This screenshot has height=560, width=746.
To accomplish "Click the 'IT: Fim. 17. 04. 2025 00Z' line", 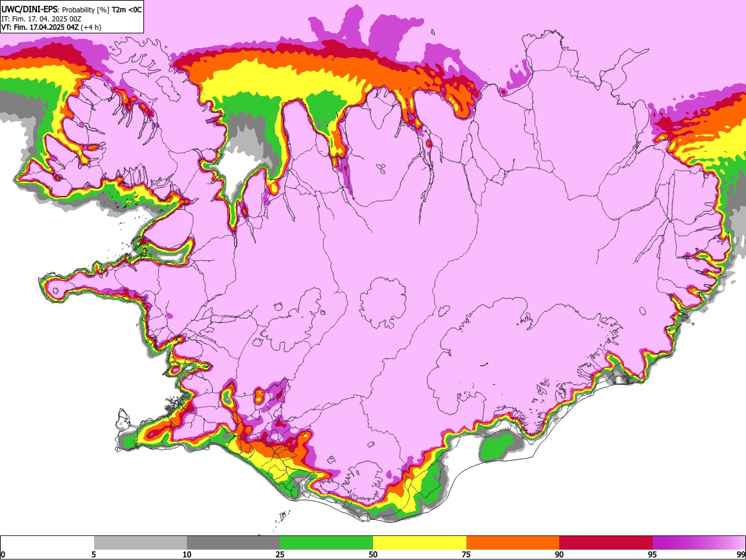I will pos(42,19).
